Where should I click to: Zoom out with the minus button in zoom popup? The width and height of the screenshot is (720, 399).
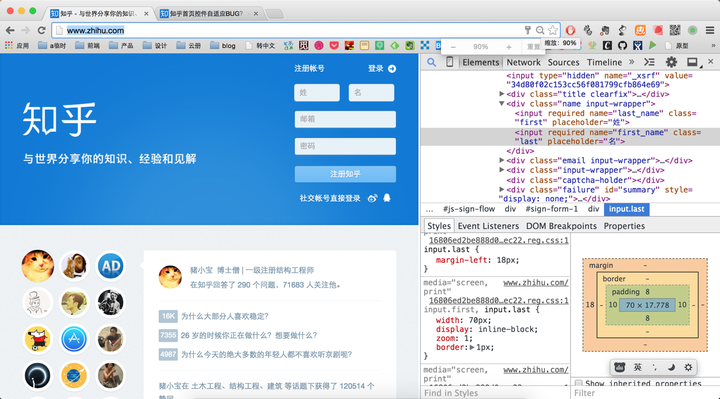453,47
